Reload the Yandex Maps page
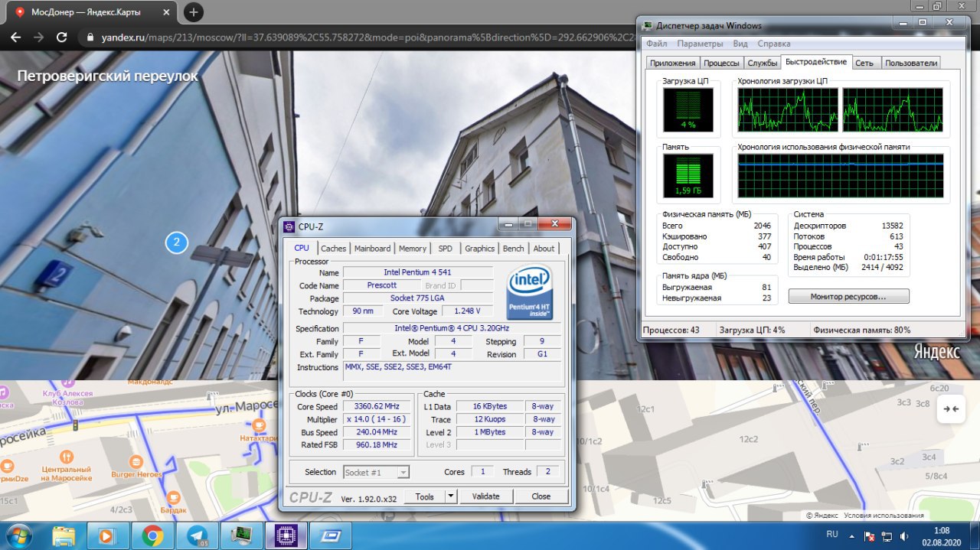The width and height of the screenshot is (980, 550). 62,37
